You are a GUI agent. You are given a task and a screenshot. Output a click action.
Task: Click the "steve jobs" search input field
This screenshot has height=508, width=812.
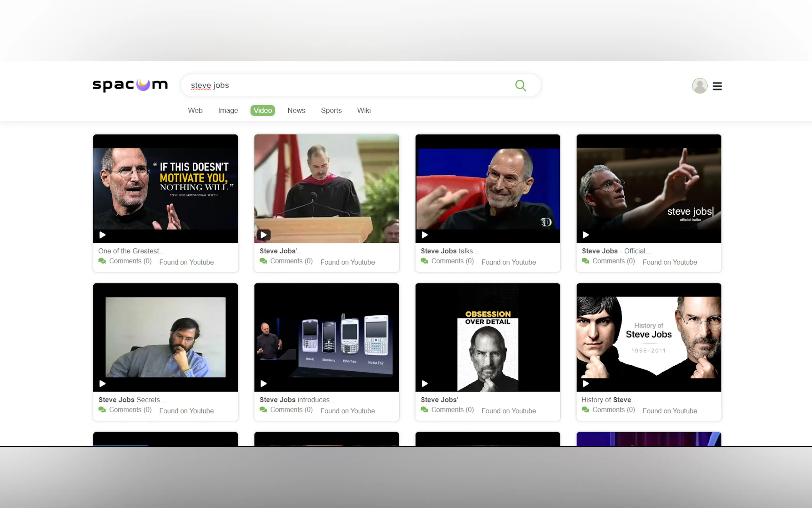pyautogui.click(x=336, y=85)
